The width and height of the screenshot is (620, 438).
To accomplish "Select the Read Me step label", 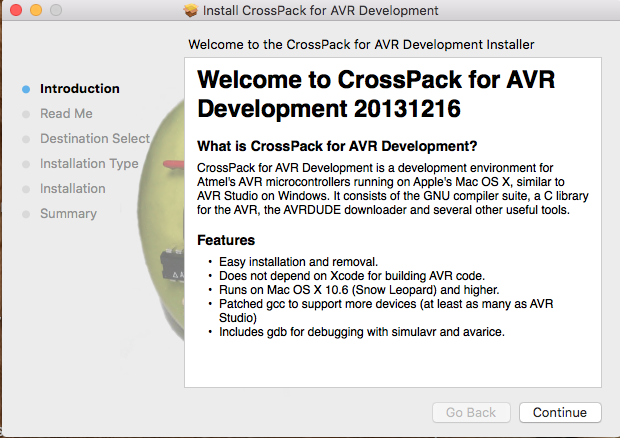I will pyautogui.click(x=66, y=113).
